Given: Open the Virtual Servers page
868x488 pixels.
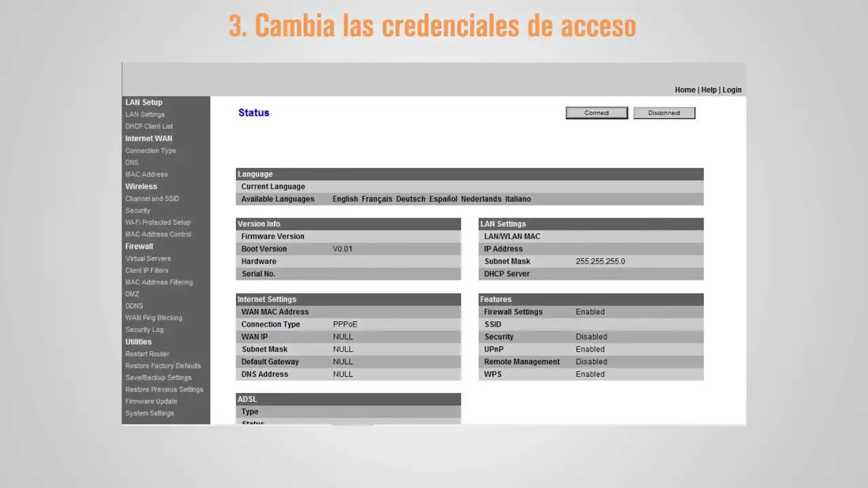Looking at the screenshot, I should point(148,258).
